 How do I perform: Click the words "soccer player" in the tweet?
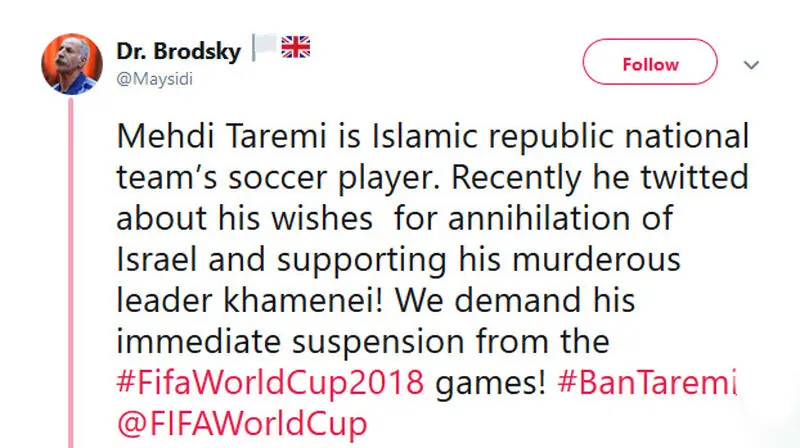point(334,178)
